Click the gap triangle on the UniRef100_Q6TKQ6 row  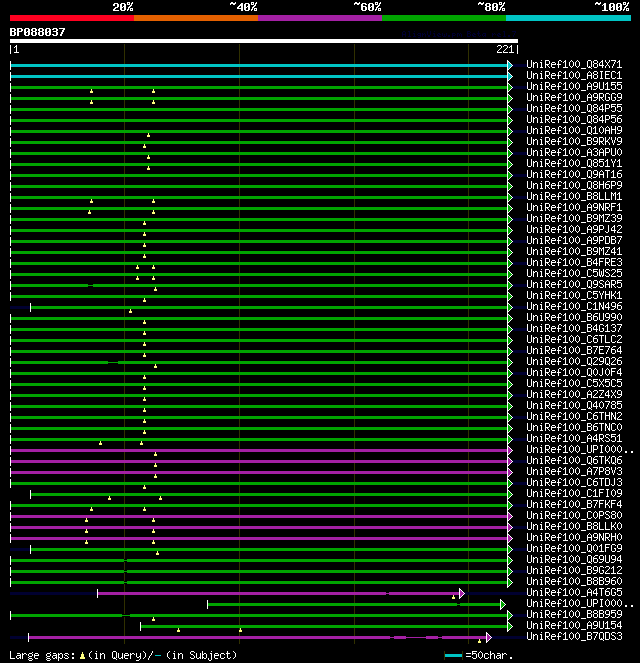tap(155, 465)
